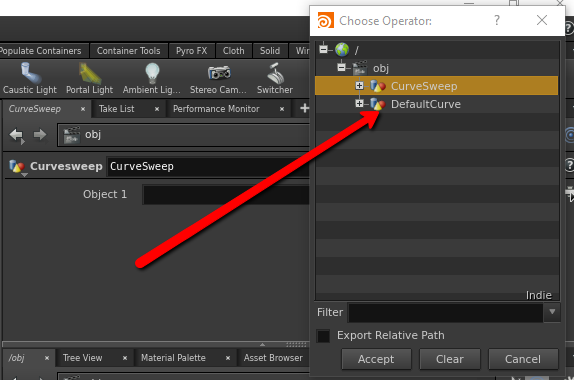
Task: Go forward with the right arrow
Action: [x=40, y=135]
